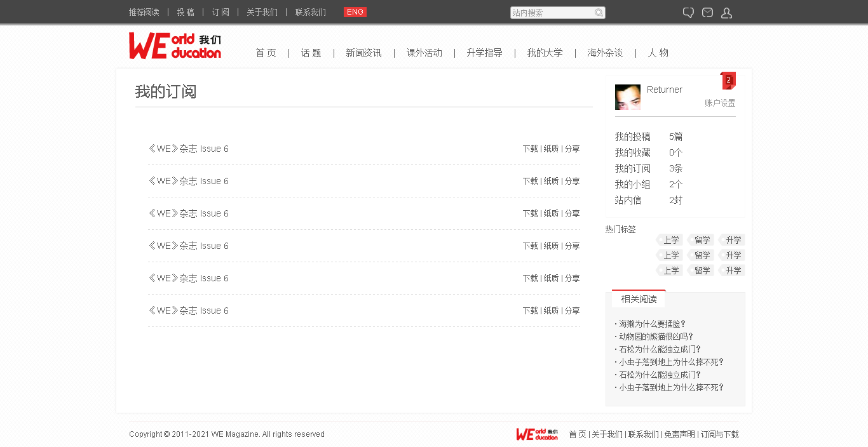
Task: Open the mail envelope icon
Action: tap(707, 13)
